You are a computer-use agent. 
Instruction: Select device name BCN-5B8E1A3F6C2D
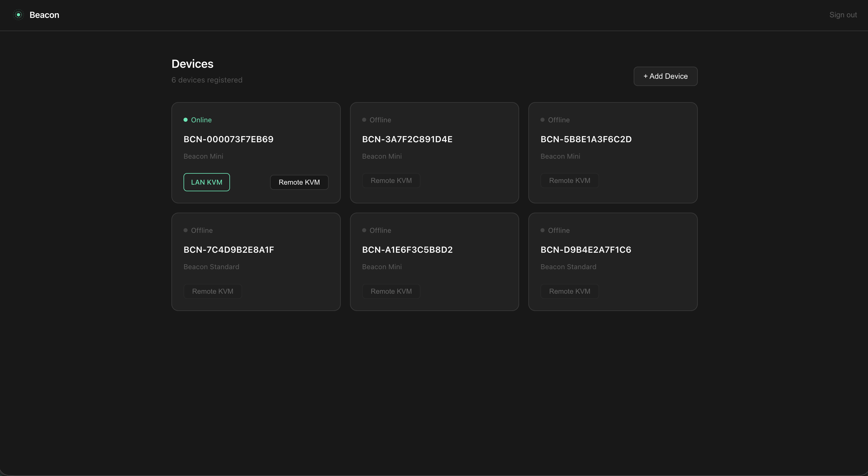tap(586, 139)
